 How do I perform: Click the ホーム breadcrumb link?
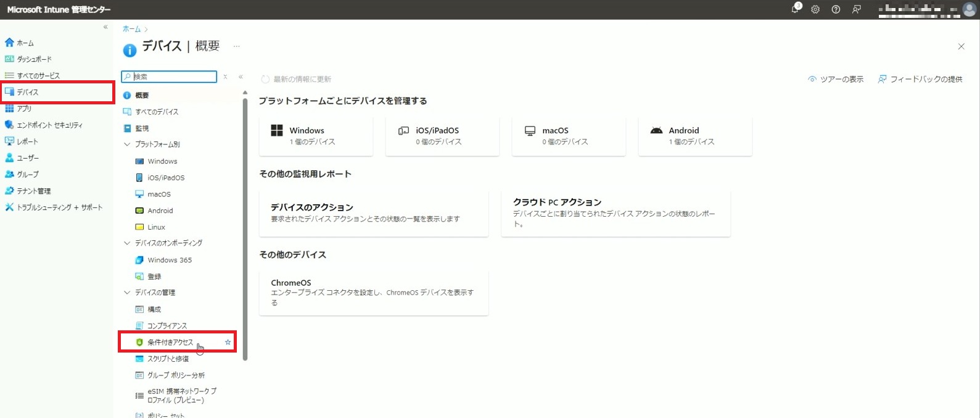pos(131,29)
